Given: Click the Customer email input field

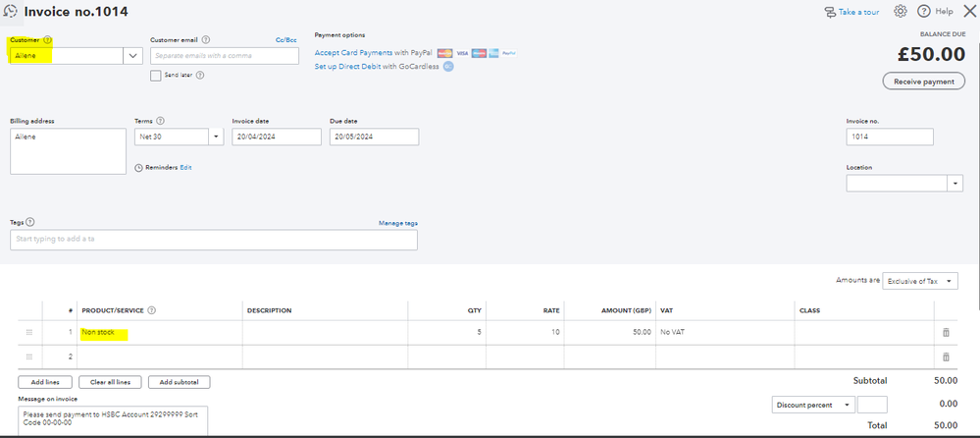Looking at the screenshot, I should click(x=225, y=56).
